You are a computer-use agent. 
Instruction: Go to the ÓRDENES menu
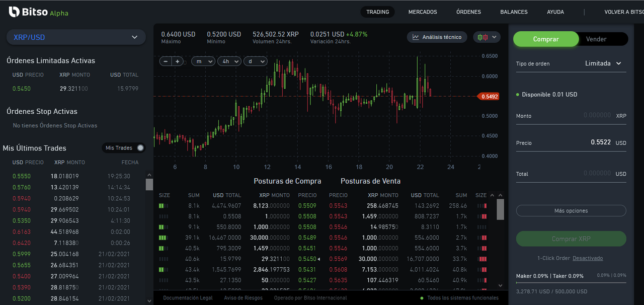pos(468,12)
